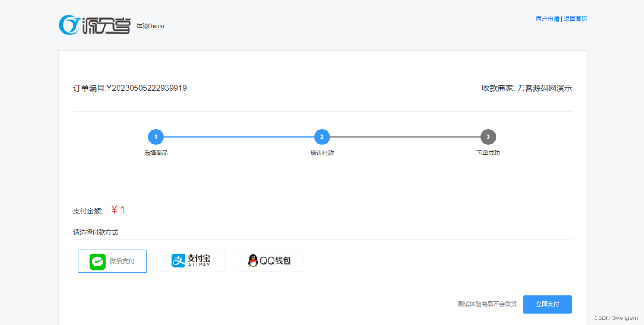
Task: Click step 3 circle 下单成功
Action: (x=488, y=137)
